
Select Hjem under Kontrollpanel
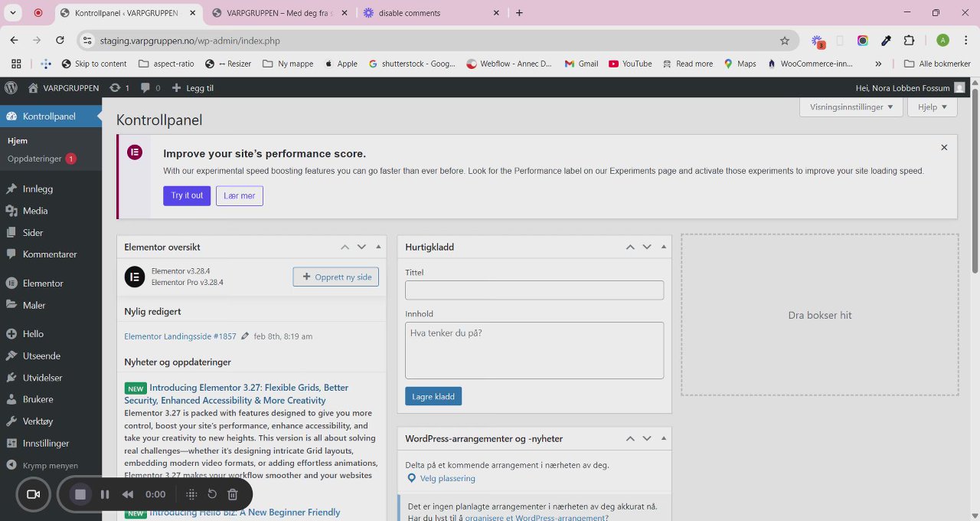click(18, 141)
